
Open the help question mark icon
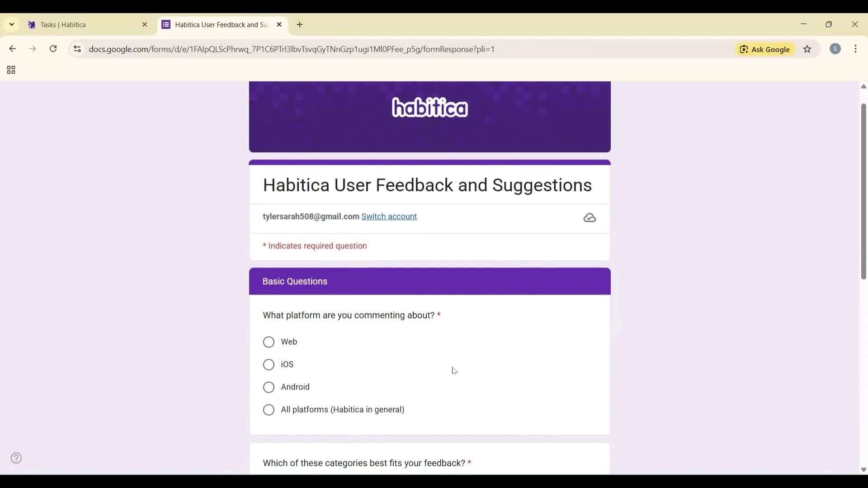(x=16, y=458)
